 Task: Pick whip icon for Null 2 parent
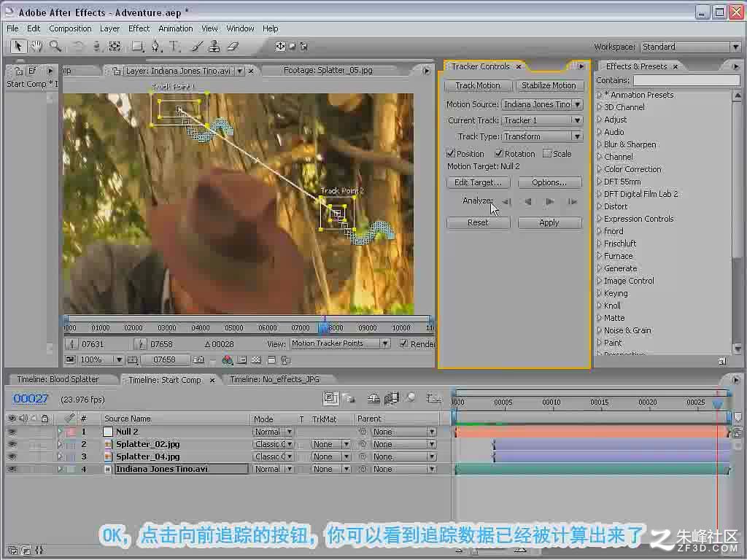(x=363, y=432)
